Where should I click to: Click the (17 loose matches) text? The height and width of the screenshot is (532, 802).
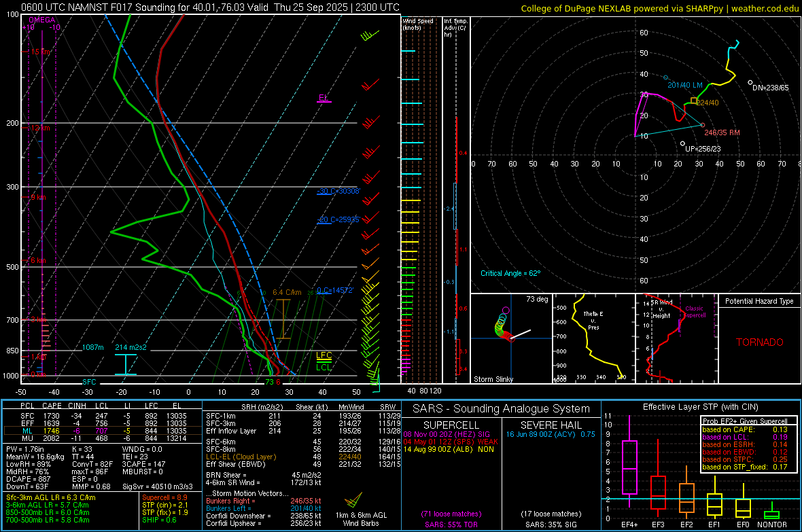tap(551, 514)
